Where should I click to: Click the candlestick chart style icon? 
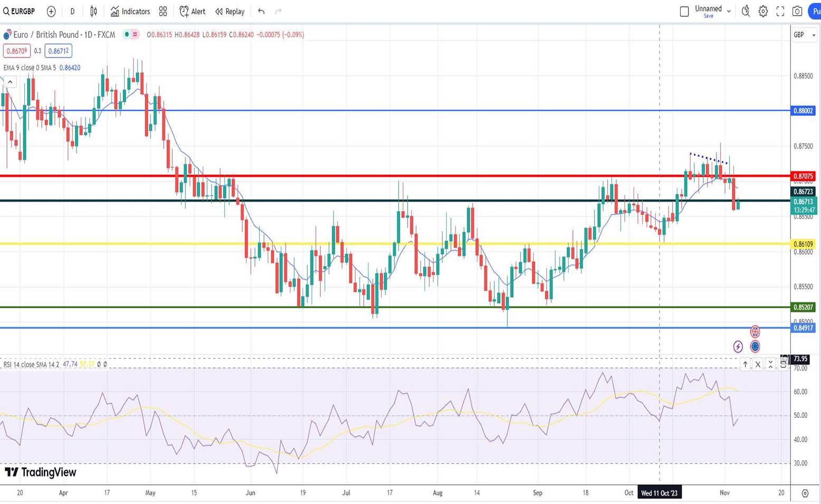tap(93, 11)
